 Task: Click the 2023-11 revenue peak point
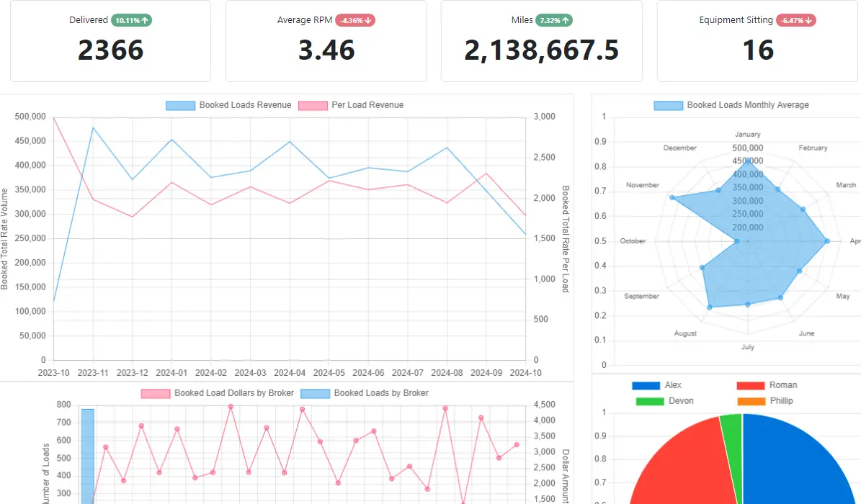[94, 128]
